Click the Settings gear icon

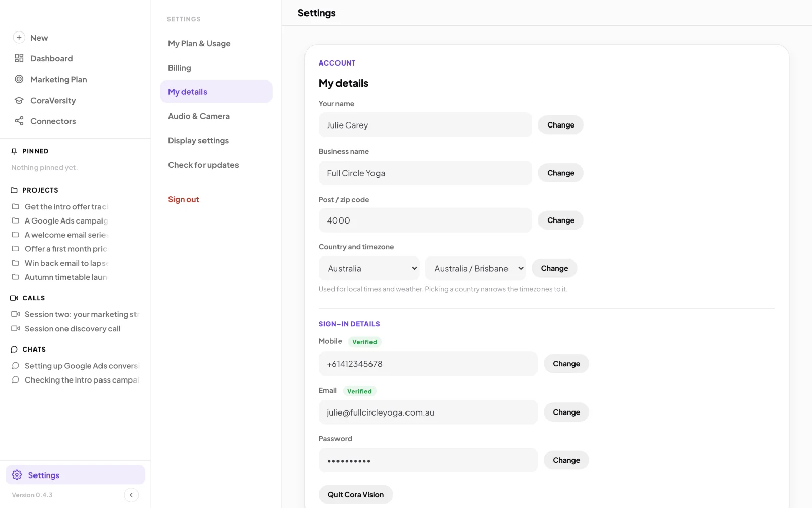[x=17, y=475]
